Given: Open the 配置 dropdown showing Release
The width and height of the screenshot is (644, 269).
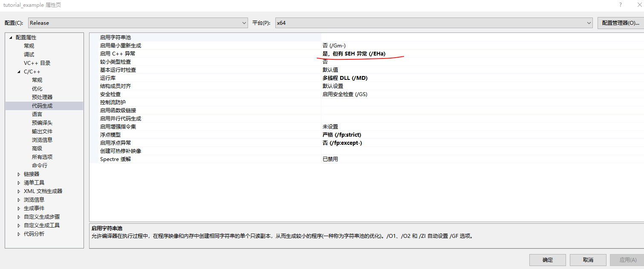Looking at the screenshot, I should coord(243,23).
